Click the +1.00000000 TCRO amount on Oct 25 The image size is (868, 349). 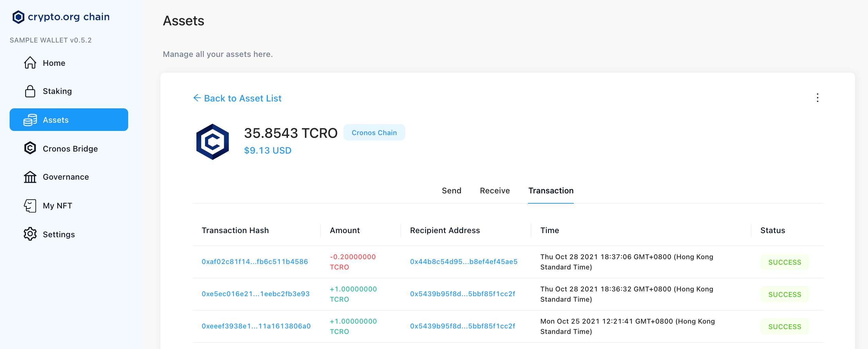tap(353, 326)
